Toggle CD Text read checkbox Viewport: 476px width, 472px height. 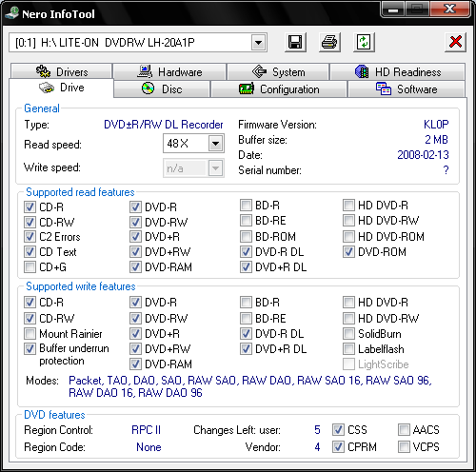[x=30, y=252]
